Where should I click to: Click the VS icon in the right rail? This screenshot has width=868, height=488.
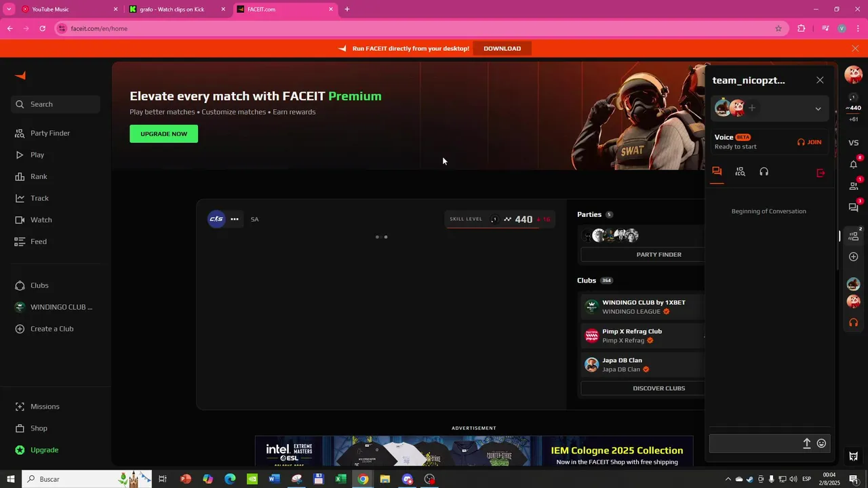click(854, 143)
